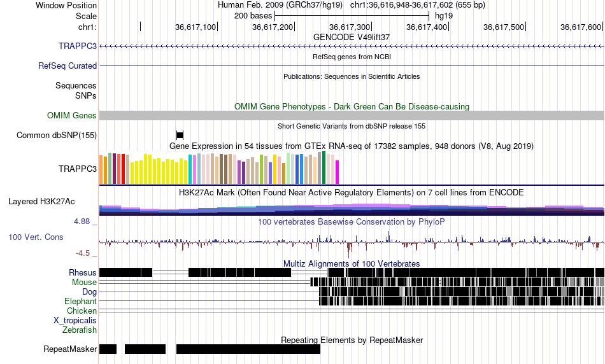Click the 36,617,500 ruler position

coord(504,27)
